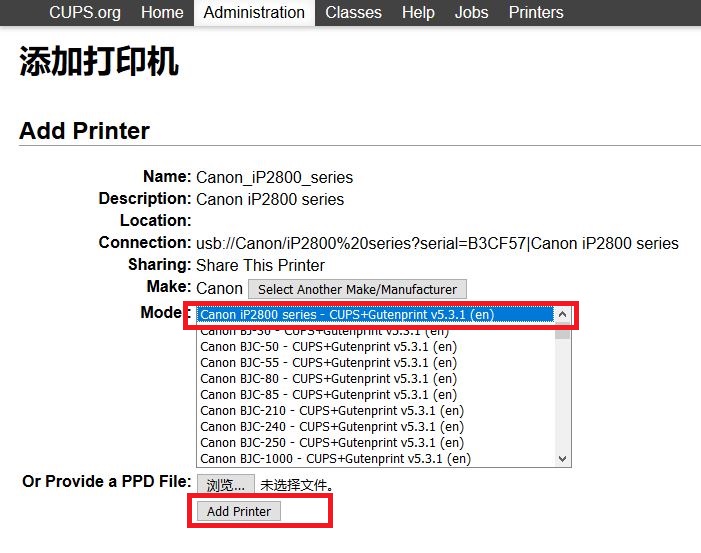Viewport: 701px width, 553px height.
Task: Click the Share This Printer text
Action: tap(260, 265)
